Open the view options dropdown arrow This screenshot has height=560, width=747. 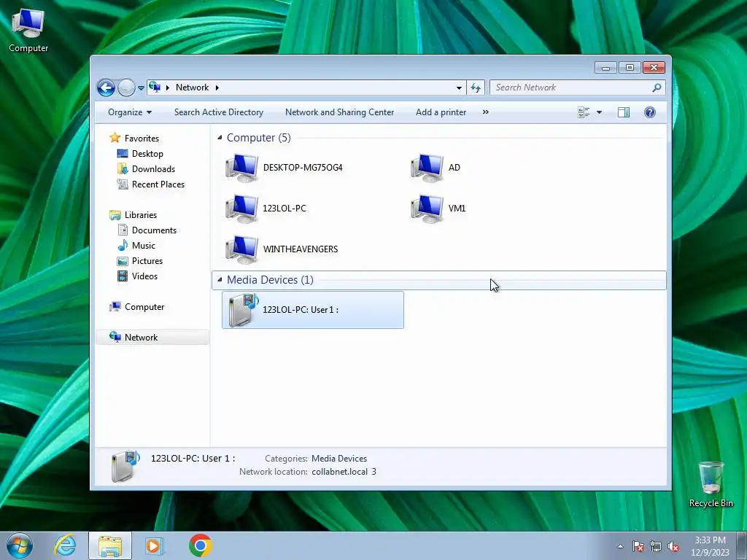pos(600,112)
